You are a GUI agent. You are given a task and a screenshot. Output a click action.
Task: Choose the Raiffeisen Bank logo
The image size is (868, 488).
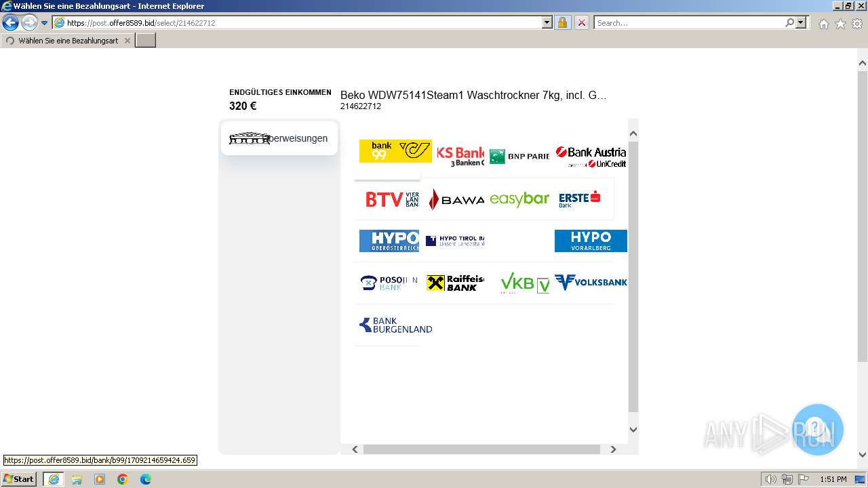[x=455, y=283]
